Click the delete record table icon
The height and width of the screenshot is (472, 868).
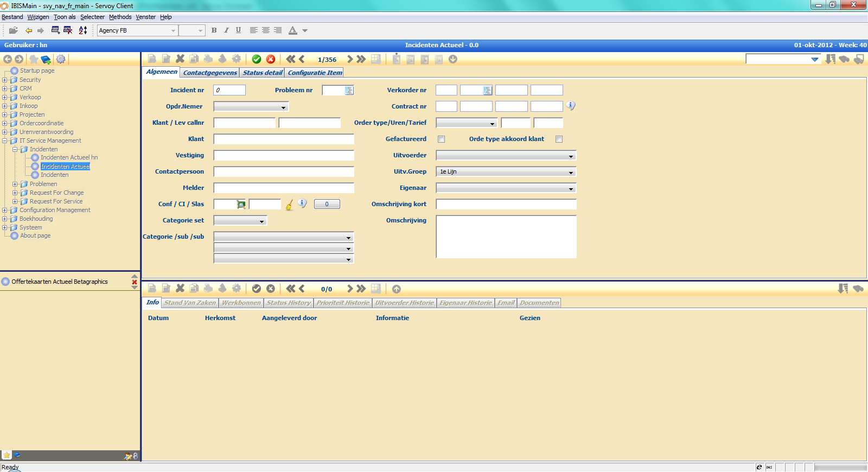click(x=68, y=30)
